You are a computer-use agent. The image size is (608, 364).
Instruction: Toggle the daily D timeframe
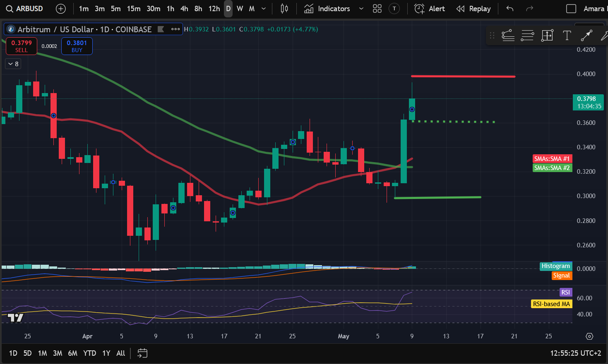click(x=228, y=9)
